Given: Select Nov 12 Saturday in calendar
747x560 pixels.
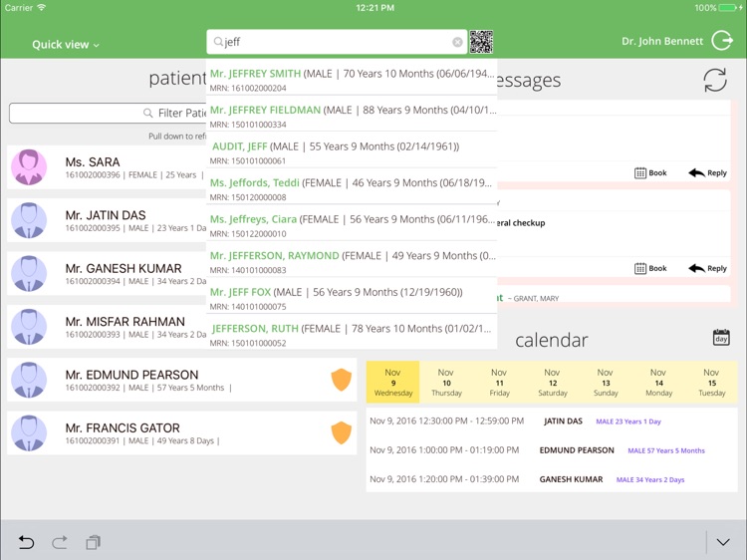Looking at the screenshot, I should (553, 383).
